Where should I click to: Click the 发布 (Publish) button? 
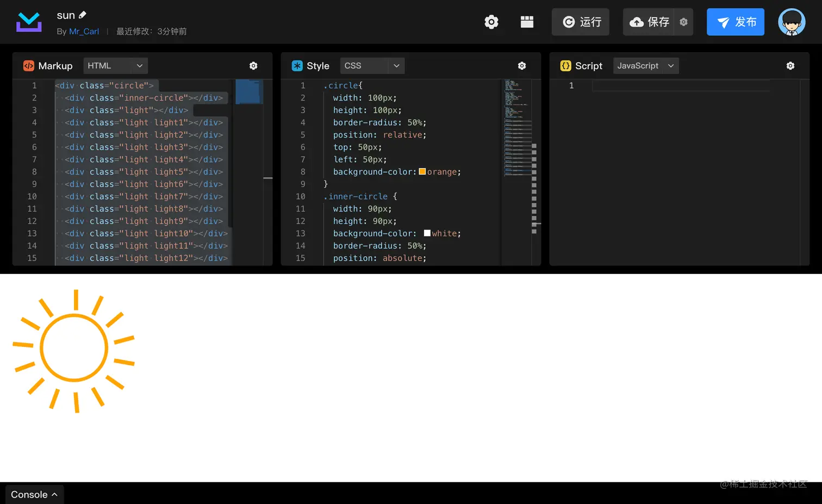735,22
